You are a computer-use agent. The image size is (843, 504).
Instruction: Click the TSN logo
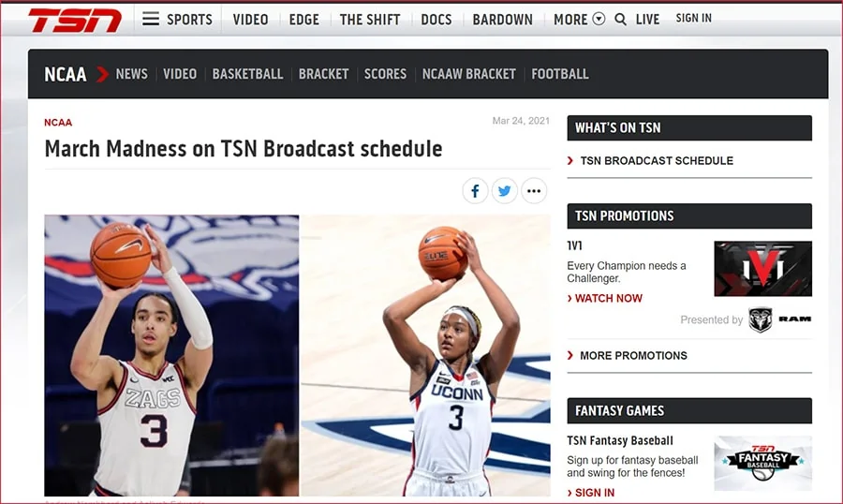[x=75, y=20]
